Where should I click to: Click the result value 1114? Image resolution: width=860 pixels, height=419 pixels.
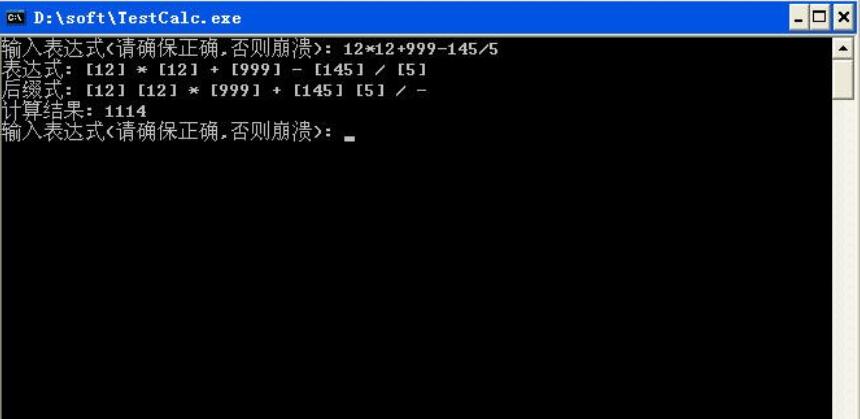pos(126,112)
